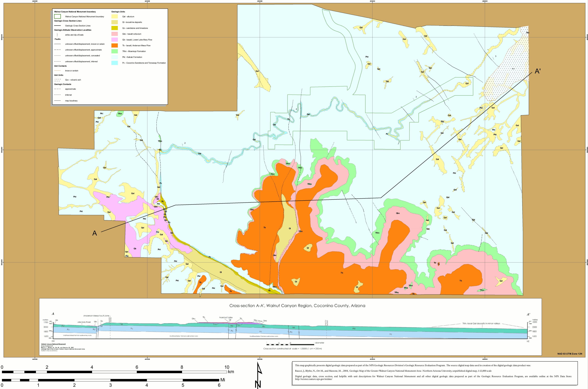Click the strike and dip symbol in legend
The image size is (588, 389).
(x=57, y=35)
